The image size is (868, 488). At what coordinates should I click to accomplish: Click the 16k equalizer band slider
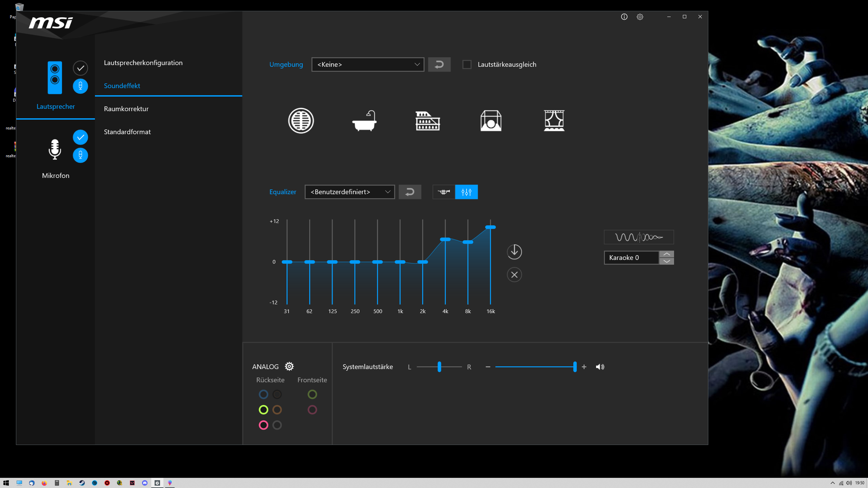click(x=490, y=227)
